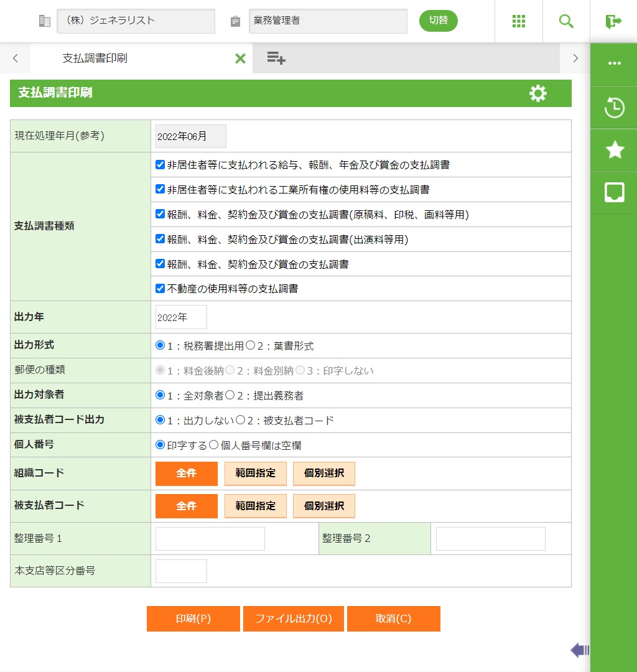Open the settings gear icon
The height and width of the screenshot is (672, 637).
point(537,93)
